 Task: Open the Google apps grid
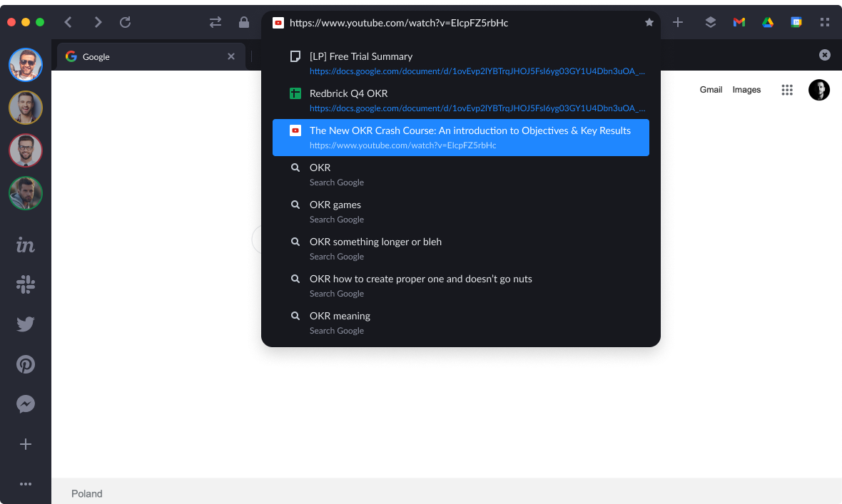(x=787, y=90)
